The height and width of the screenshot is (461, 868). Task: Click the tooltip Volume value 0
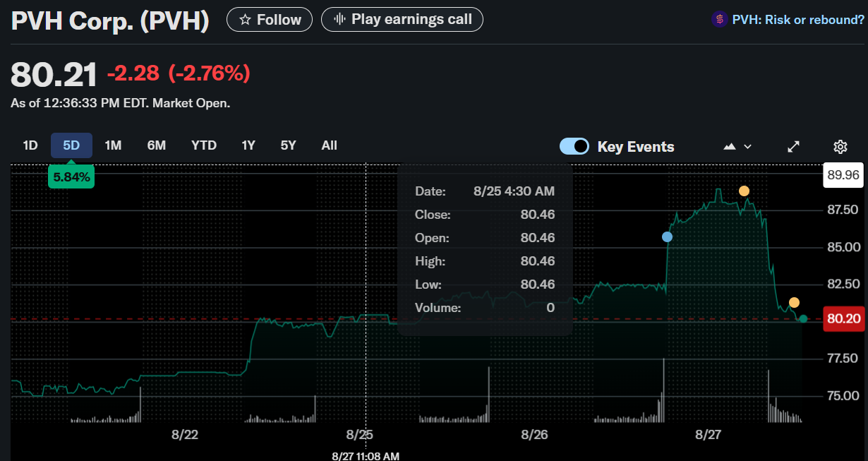point(550,308)
